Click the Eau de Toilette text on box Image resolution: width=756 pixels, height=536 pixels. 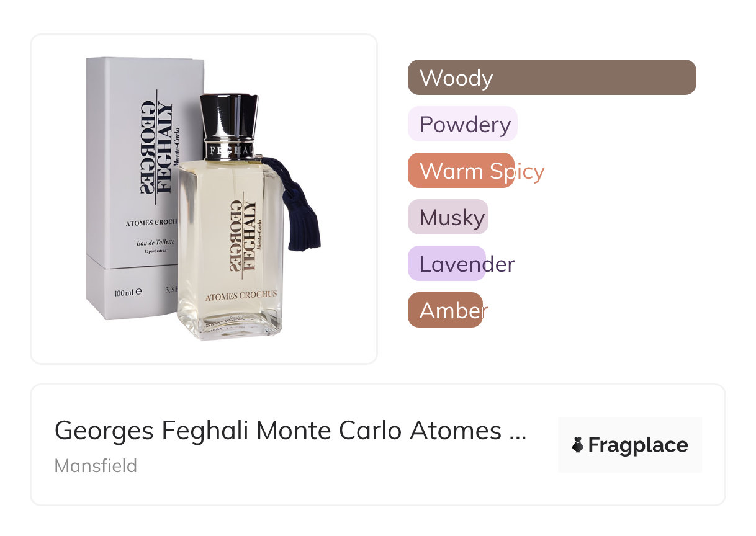pos(156,241)
